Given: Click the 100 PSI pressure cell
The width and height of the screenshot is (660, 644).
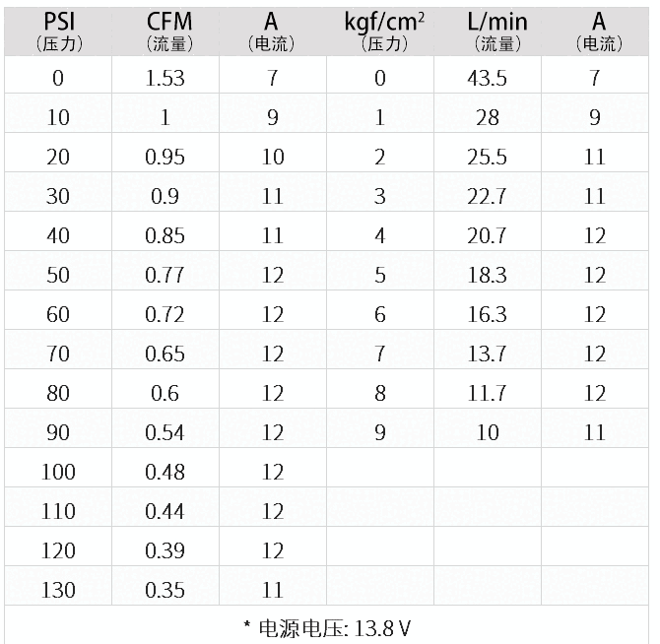Looking at the screenshot, I should (58, 472).
